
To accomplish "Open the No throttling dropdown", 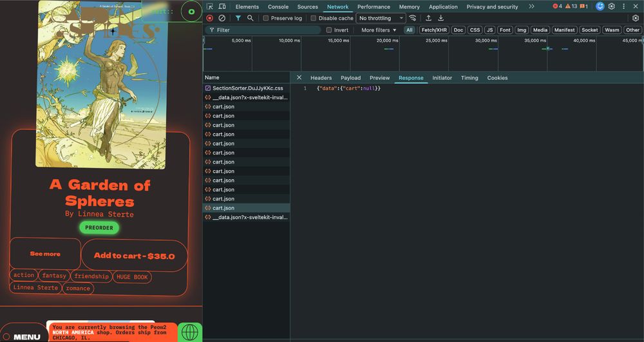I will click(381, 18).
